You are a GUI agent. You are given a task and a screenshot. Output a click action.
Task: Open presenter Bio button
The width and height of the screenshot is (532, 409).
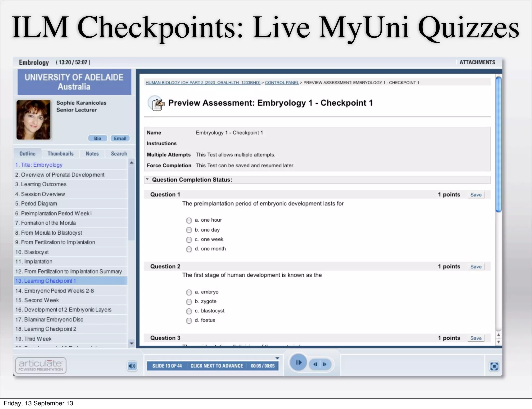pos(97,138)
